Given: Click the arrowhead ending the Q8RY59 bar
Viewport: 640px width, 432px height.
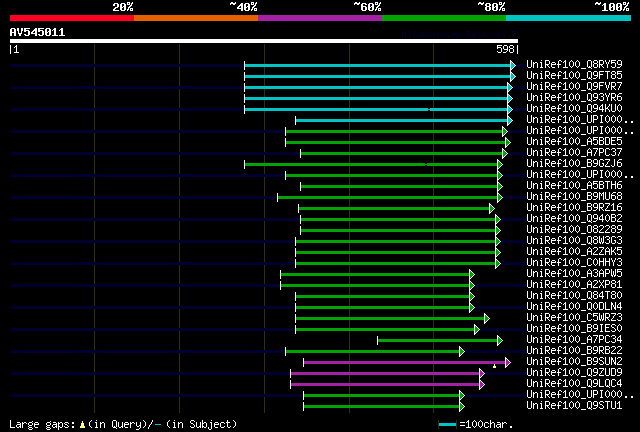Looking at the screenshot, I should (x=513, y=65).
